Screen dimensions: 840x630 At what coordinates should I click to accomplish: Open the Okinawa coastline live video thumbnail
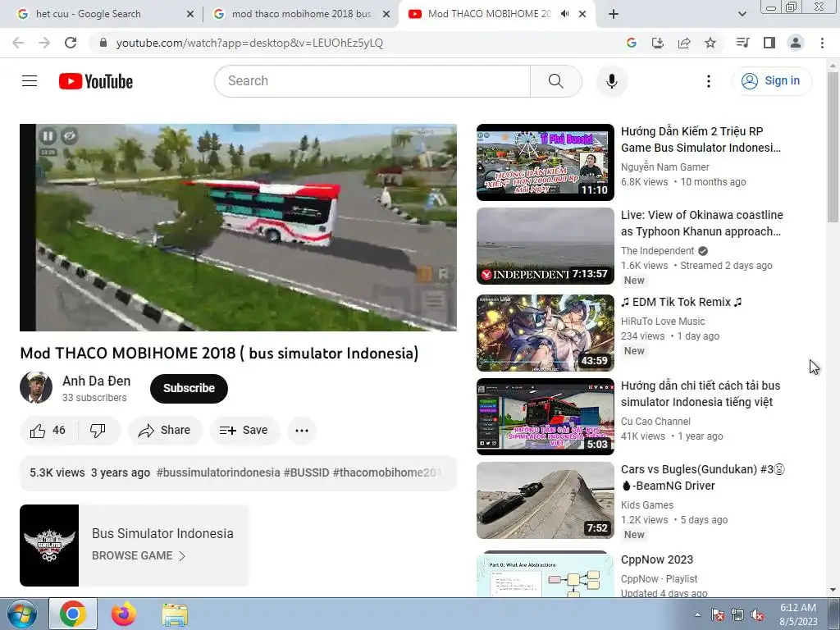[x=546, y=246]
